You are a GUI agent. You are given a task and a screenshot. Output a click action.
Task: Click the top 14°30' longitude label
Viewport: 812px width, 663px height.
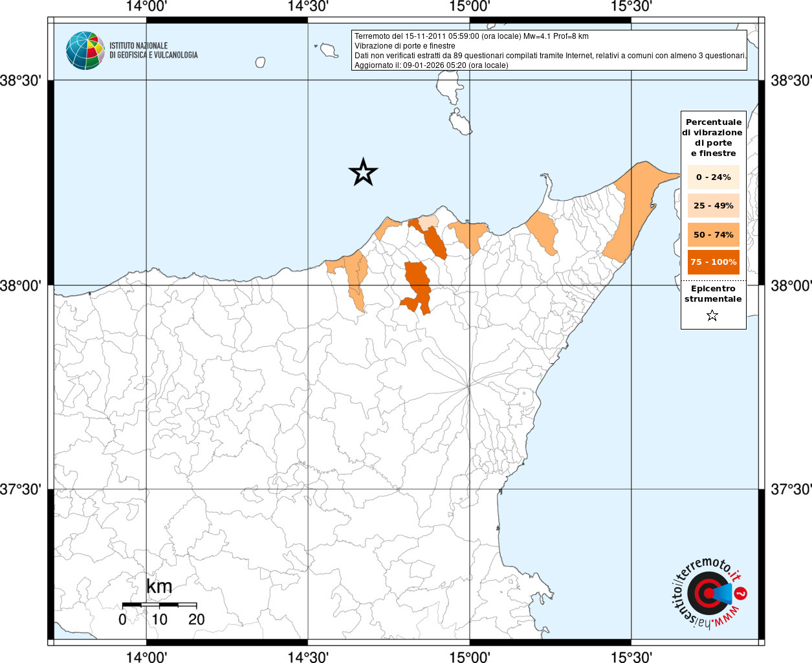coord(308,7)
